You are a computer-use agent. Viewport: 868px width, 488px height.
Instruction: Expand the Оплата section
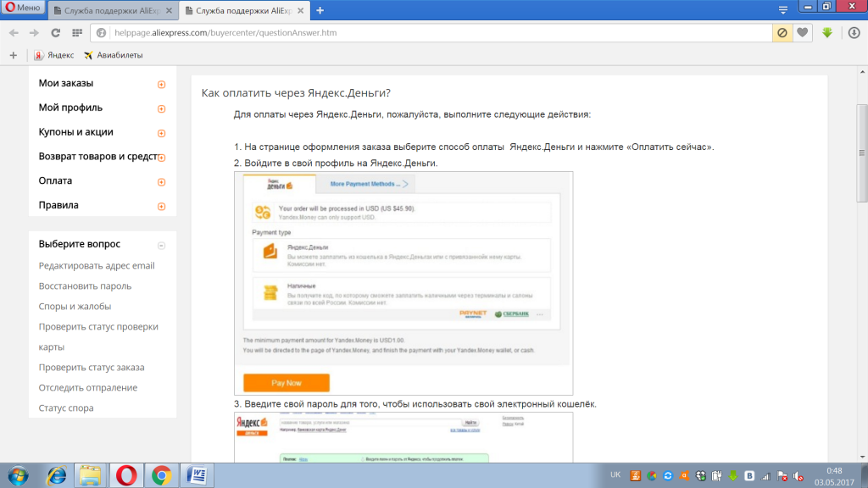(x=161, y=182)
